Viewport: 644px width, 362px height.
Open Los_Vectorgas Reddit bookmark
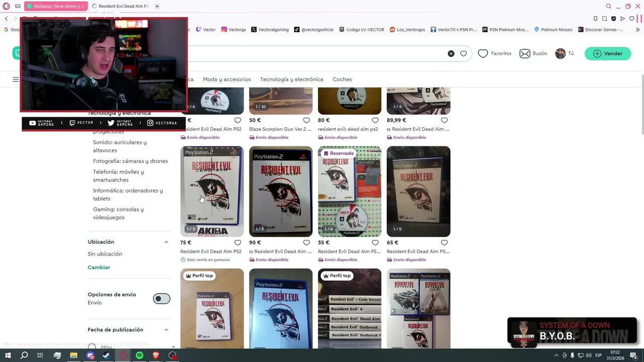click(408, 30)
